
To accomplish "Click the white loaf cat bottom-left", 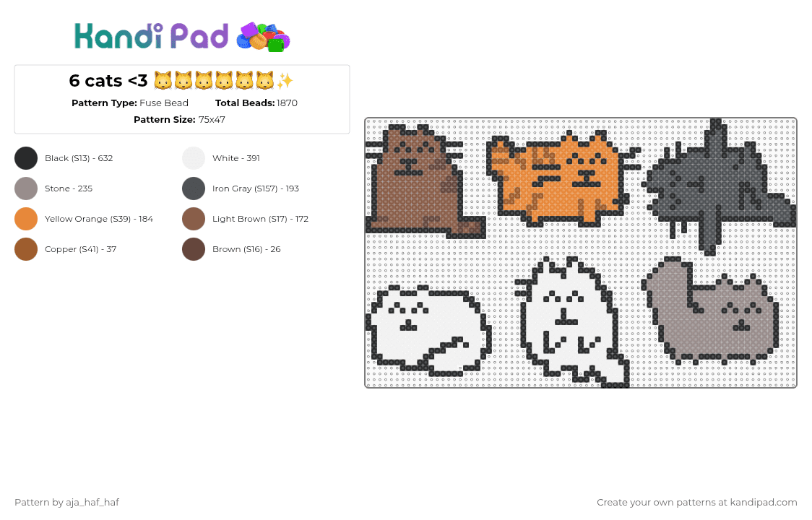I will tap(429, 331).
